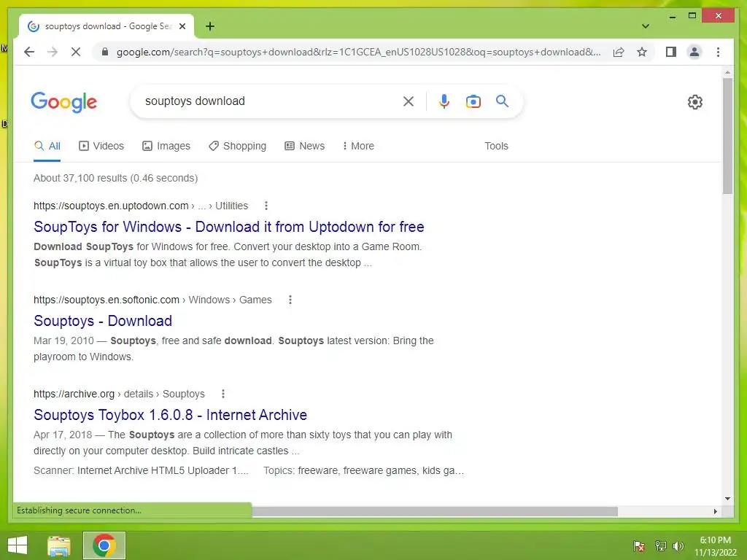This screenshot has width=747, height=560.
Task: Click the 'Apr 17, 2018' snippet date
Action: click(x=63, y=435)
